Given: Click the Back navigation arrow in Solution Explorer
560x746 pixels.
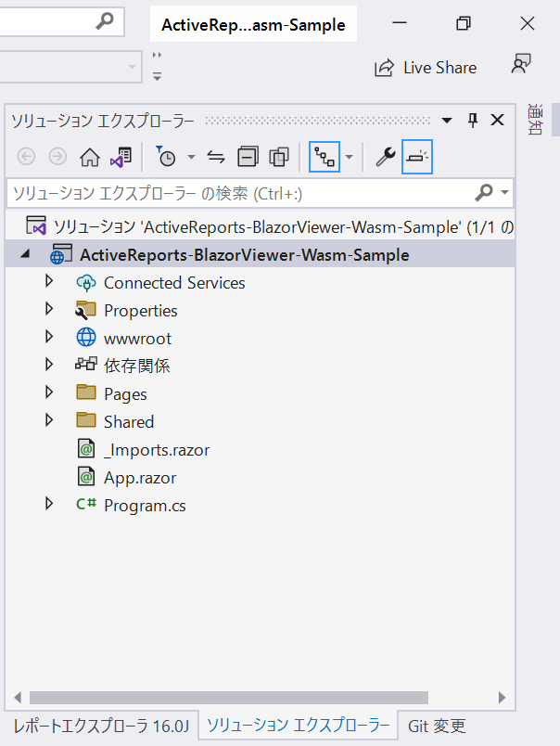Looking at the screenshot, I should [x=26, y=157].
